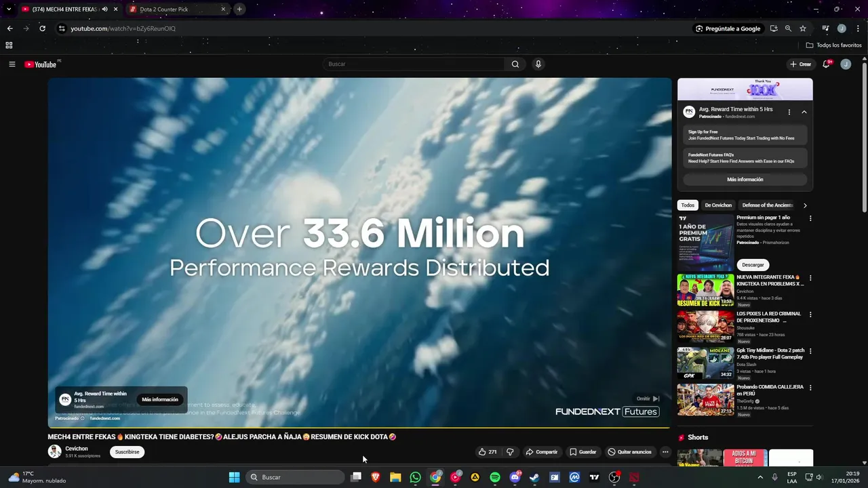This screenshot has width=868, height=488.
Task: Show more filter chips with right arrow
Action: click(x=805, y=205)
